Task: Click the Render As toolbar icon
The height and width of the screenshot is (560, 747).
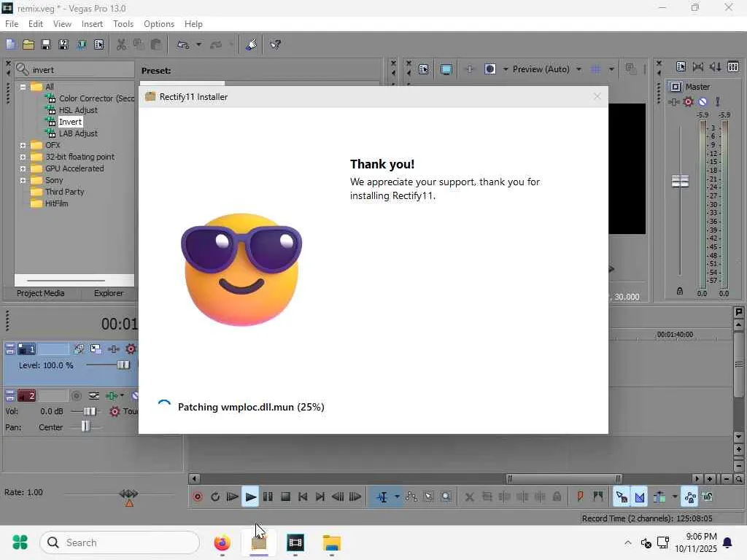Action: 82,44
